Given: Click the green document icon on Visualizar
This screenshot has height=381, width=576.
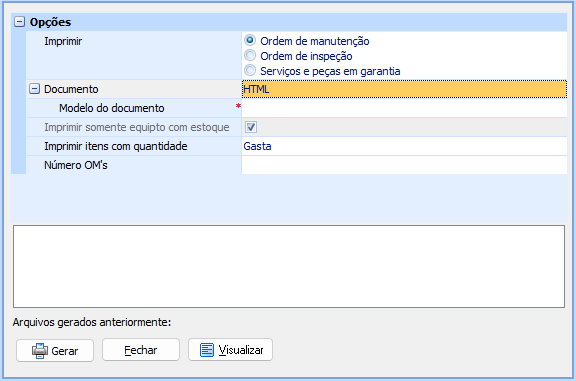Looking at the screenshot, I should coord(207,350).
